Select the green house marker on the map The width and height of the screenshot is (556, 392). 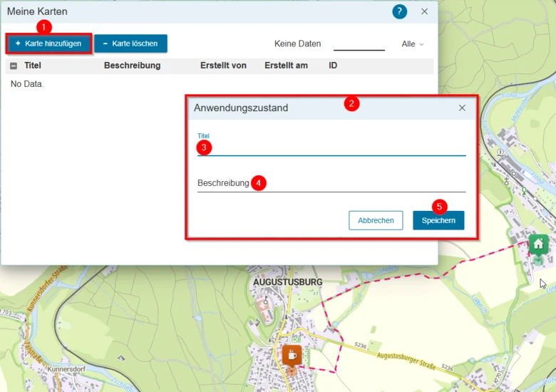[x=538, y=244]
